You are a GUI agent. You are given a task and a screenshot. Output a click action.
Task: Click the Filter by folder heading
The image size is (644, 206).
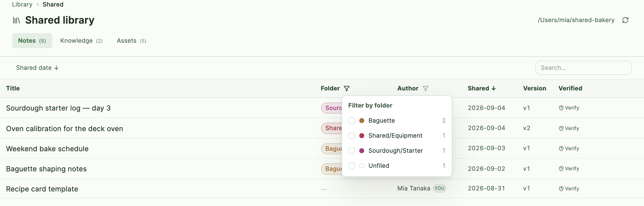point(370,106)
